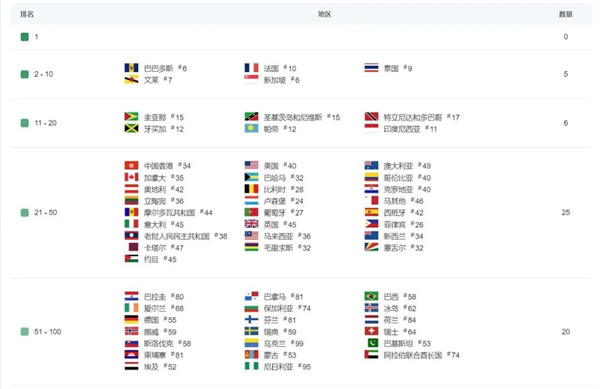Click the Thailand flag icon
This screenshot has height=389, width=600.
(371, 68)
